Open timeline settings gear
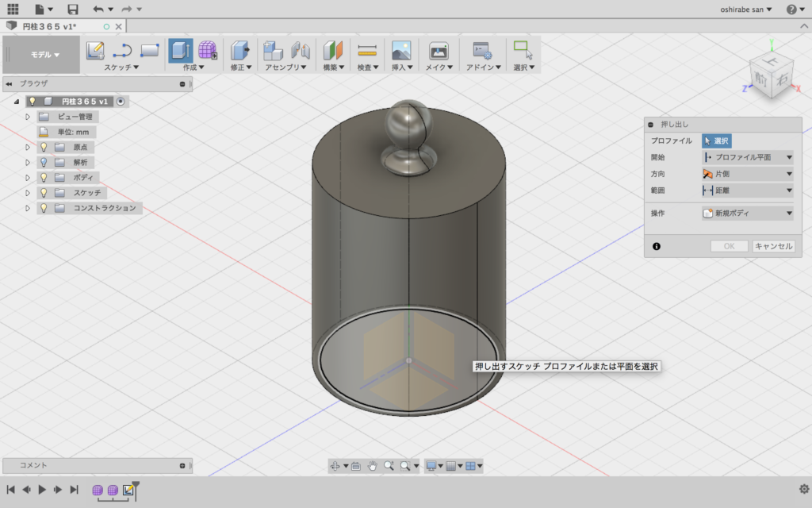The height and width of the screenshot is (508, 812). click(x=804, y=489)
